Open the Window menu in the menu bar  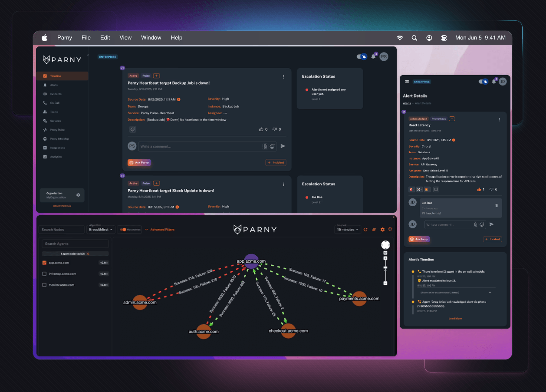click(x=151, y=38)
